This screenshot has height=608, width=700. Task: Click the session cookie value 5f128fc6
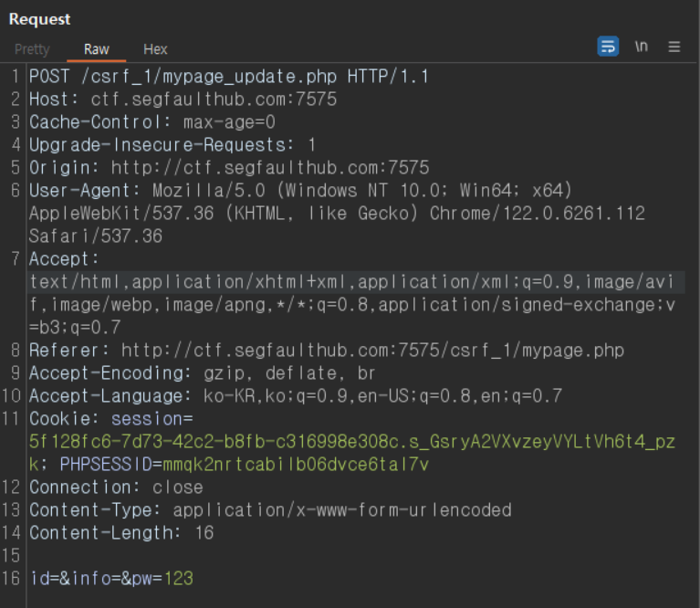(x=352, y=442)
